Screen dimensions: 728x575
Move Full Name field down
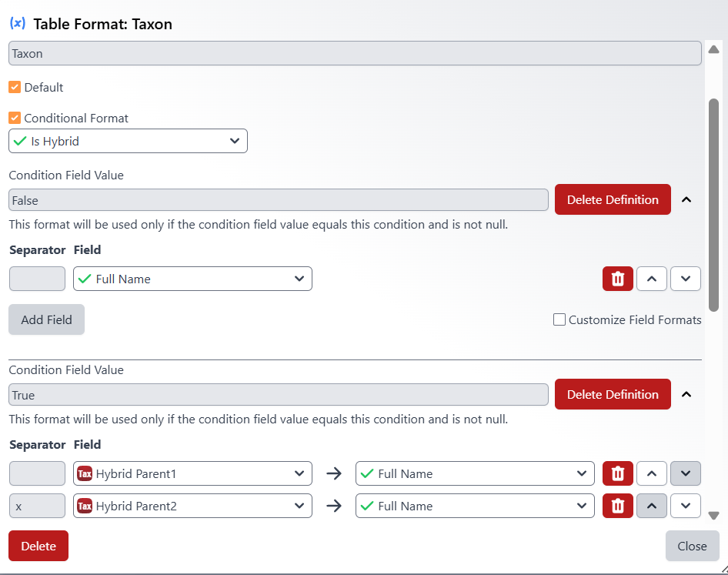click(685, 279)
